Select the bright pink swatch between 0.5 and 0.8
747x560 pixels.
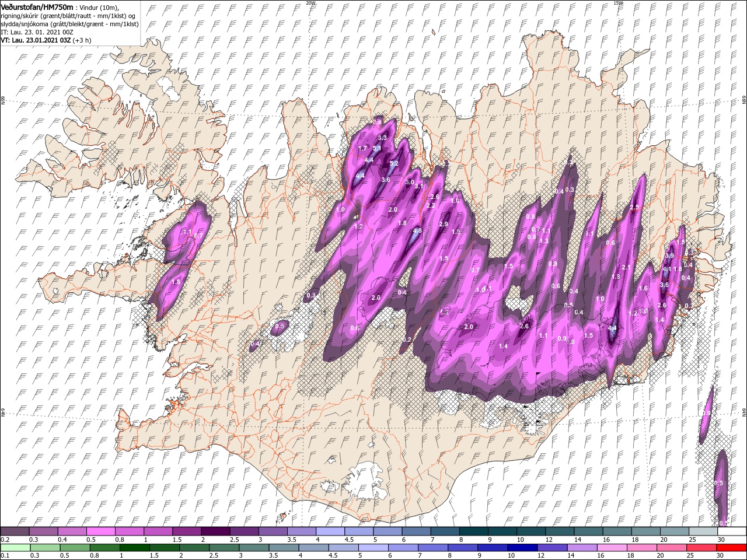100,531
